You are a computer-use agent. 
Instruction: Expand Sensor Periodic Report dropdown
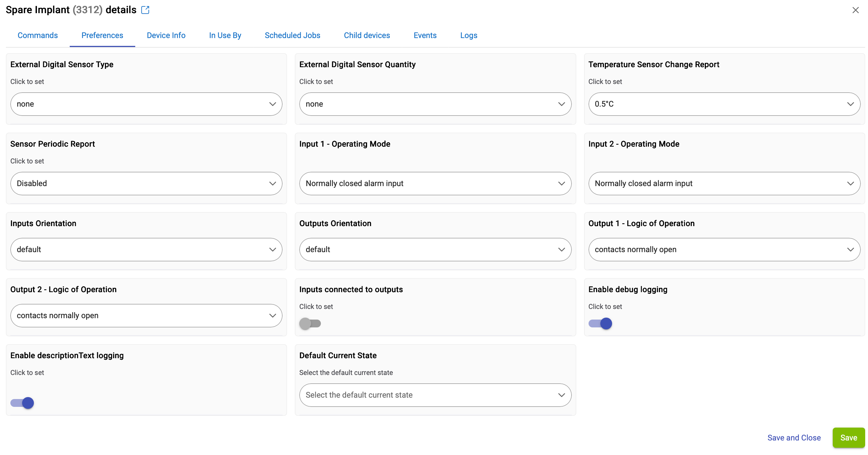(146, 184)
